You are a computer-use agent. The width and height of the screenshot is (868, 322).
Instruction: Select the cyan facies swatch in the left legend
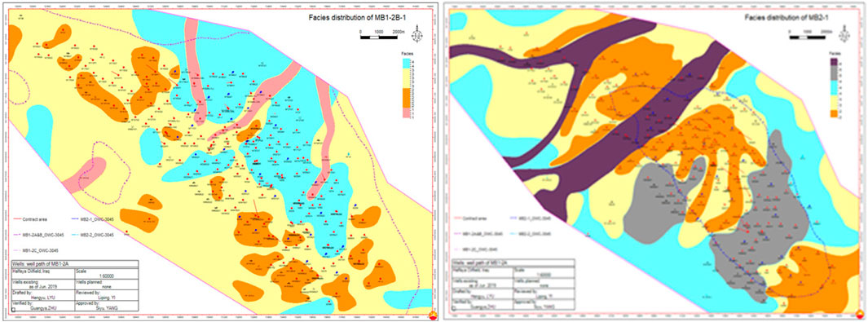(x=407, y=64)
